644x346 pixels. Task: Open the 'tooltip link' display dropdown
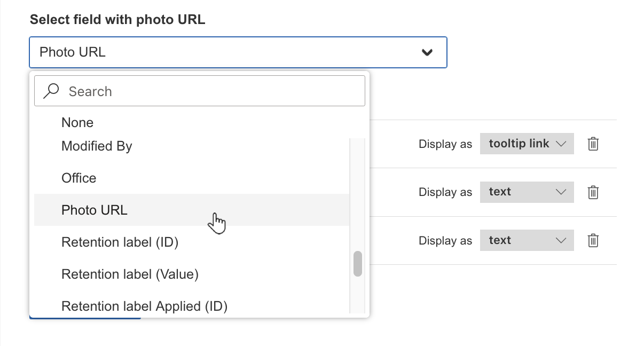(527, 144)
